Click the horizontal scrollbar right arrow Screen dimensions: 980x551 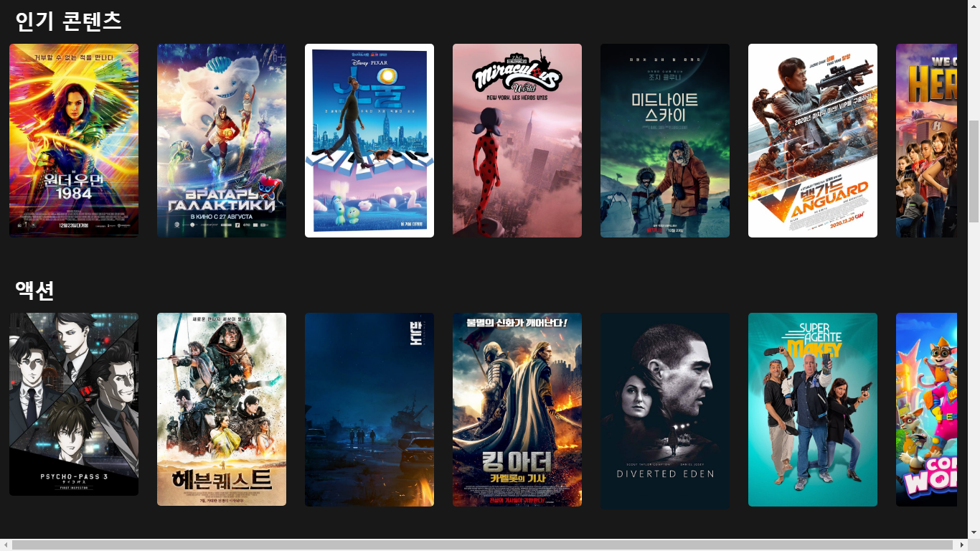(x=961, y=545)
